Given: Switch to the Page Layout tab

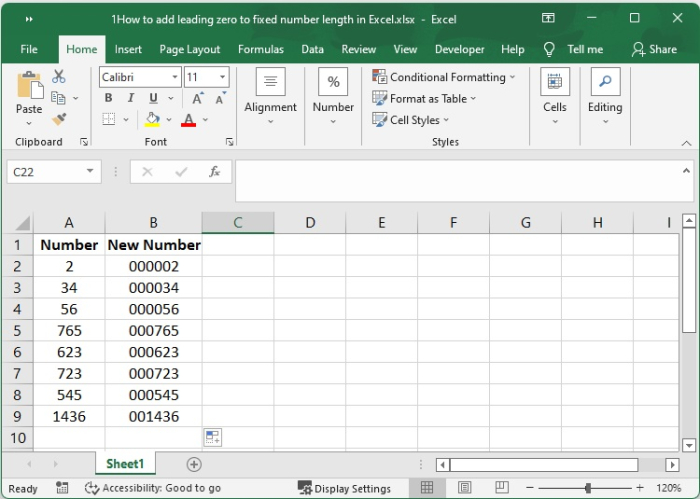Looking at the screenshot, I should click(190, 49).
